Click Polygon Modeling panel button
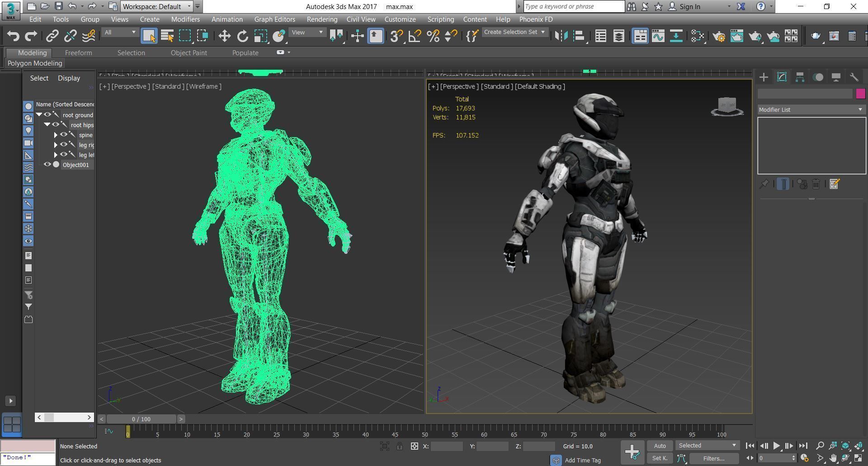 [35, 63]
